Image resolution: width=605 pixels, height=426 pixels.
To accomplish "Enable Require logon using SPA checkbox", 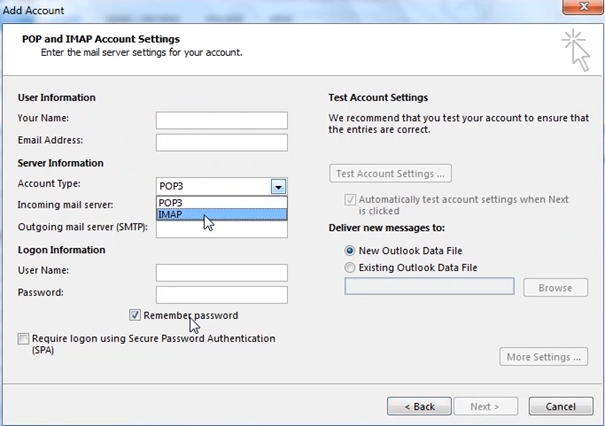I will (23, 339).
